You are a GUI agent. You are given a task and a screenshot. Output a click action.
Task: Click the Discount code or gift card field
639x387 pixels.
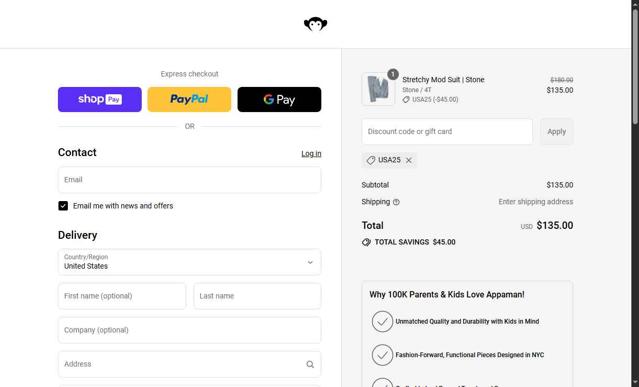pos(447,132)
